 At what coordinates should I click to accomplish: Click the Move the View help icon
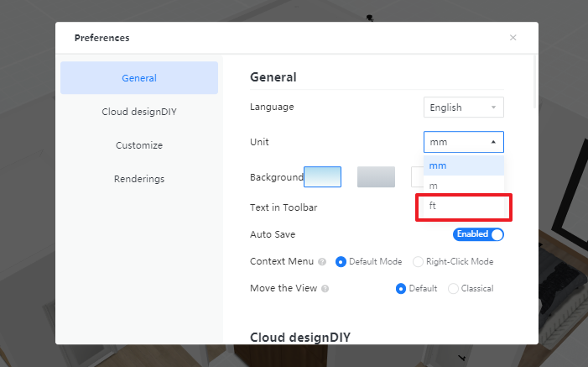point(325,289)
